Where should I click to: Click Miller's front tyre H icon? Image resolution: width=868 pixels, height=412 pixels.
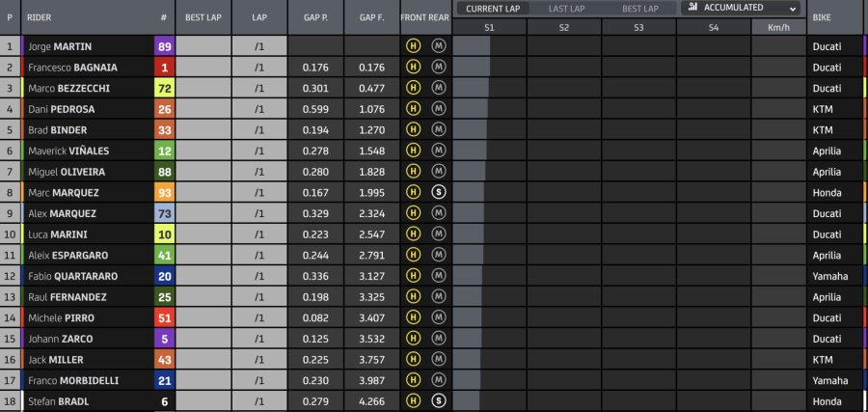coord(413,359)
